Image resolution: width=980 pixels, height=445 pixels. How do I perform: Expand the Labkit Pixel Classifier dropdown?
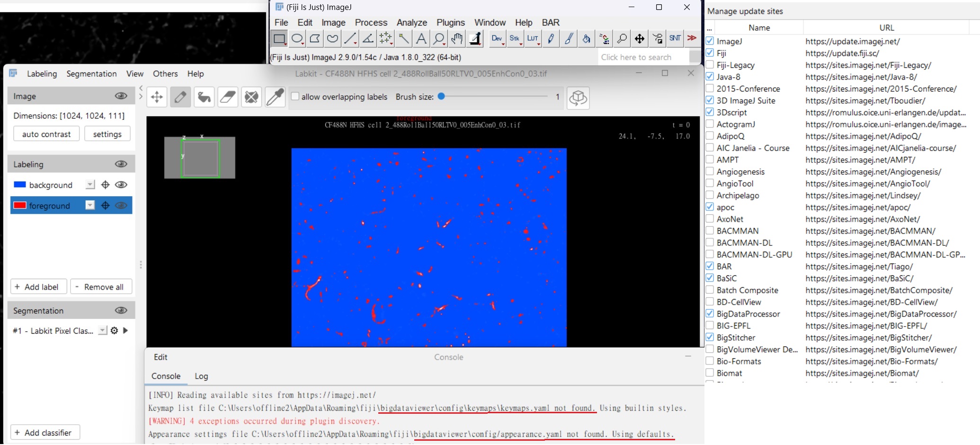(102, 330)
